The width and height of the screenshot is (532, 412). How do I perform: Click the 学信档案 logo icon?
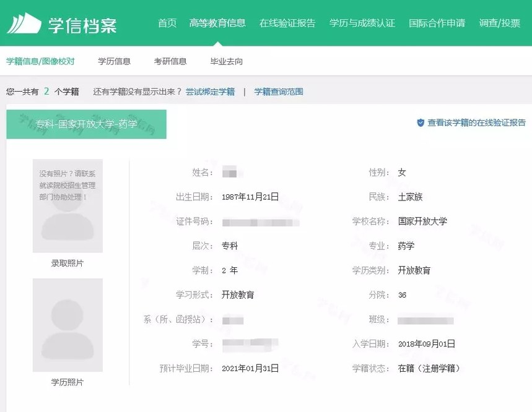[x=24, y=24]
